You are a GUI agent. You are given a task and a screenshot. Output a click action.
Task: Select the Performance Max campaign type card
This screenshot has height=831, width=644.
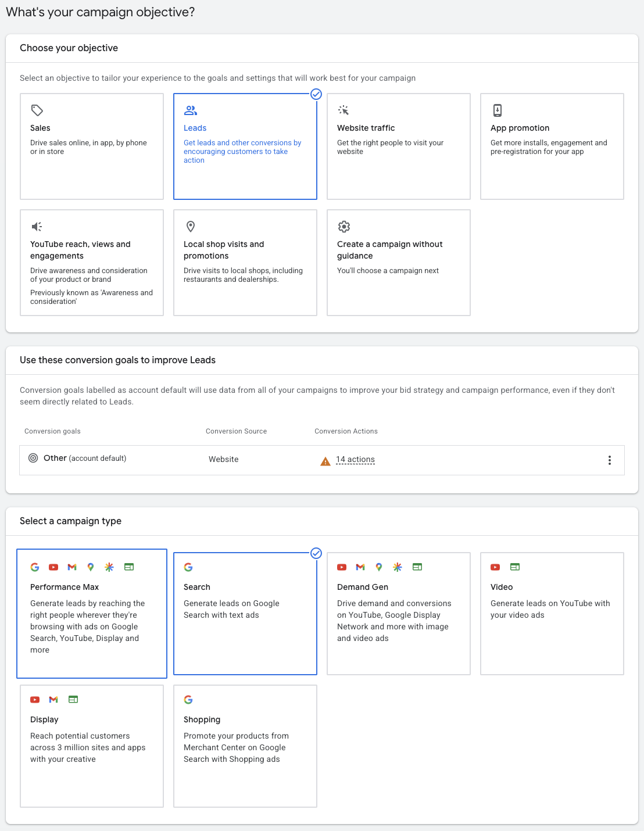92,614
